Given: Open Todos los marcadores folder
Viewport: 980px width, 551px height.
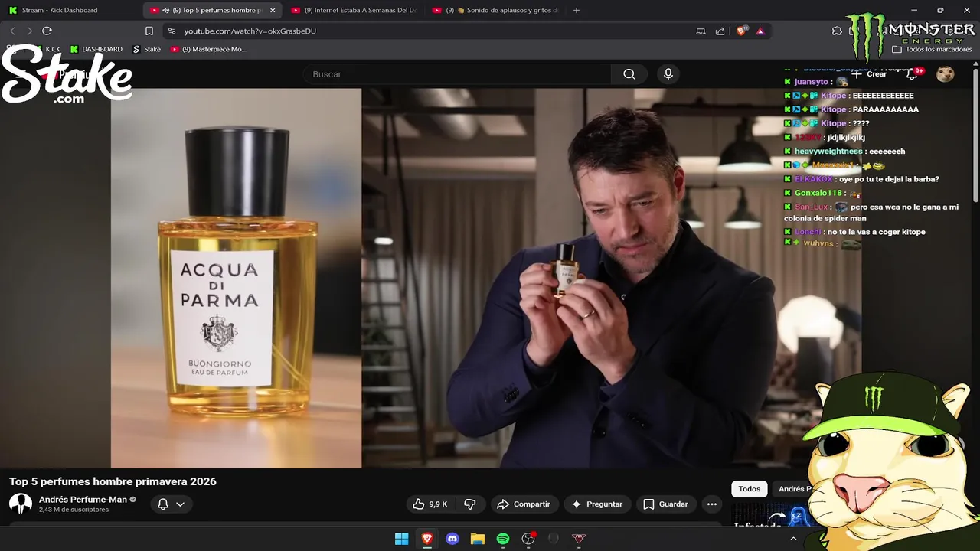Looking at the screenshot, I should coord(932,49).
